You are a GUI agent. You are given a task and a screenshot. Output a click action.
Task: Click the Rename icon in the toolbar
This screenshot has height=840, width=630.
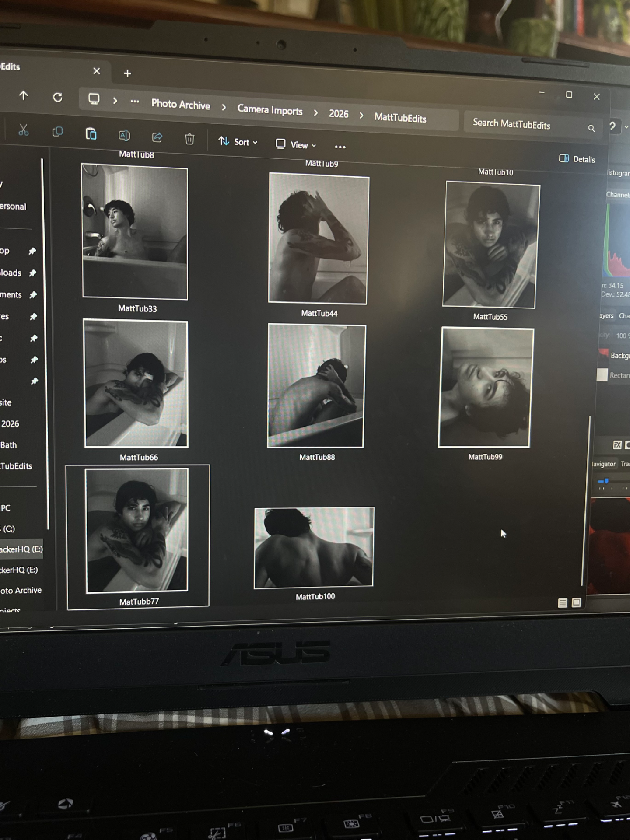[124, 136]
